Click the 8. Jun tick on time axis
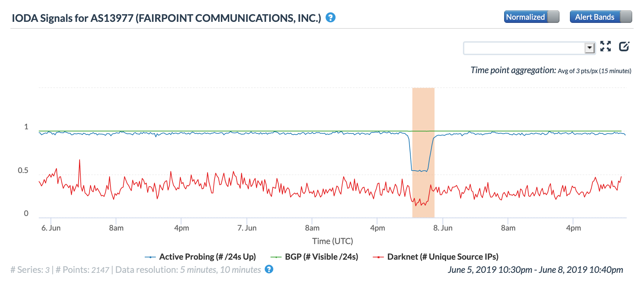644x303 pixels. 443,228
